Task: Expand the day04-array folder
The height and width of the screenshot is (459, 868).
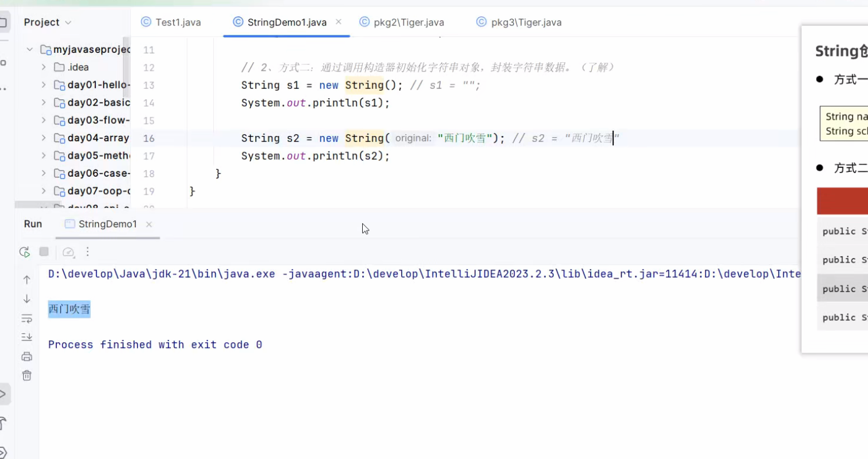Action: (x=42, y=138)
